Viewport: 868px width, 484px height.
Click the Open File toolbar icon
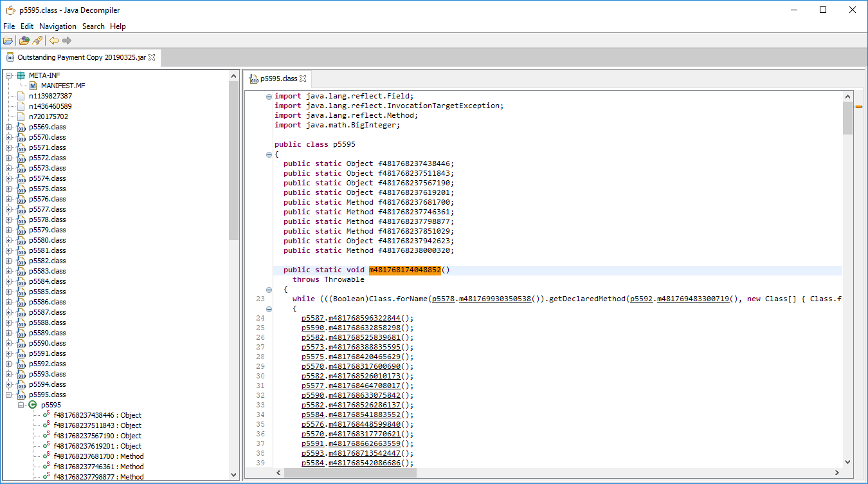(8, 41)
